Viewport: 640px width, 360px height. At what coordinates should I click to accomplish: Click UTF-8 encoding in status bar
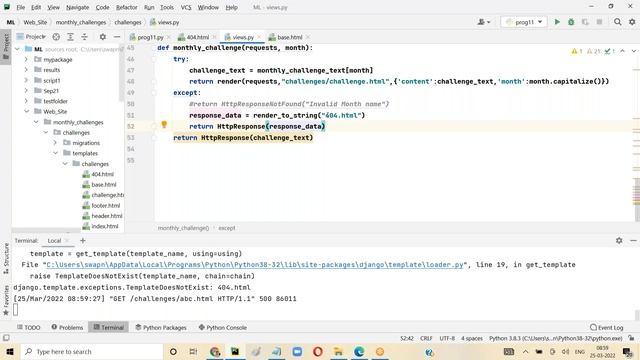[447, 338]
